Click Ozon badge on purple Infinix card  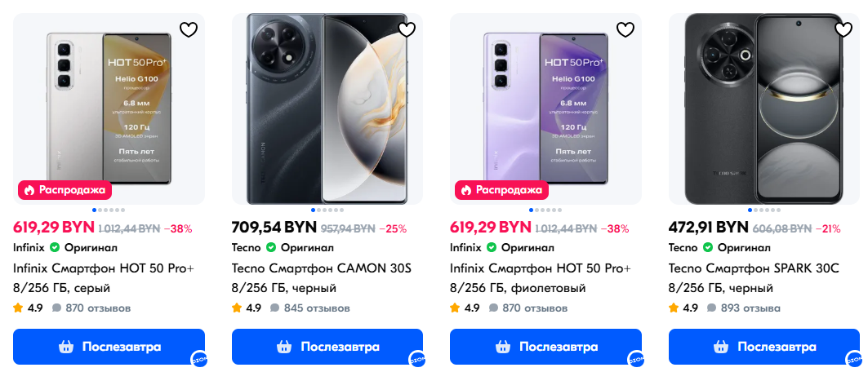635,359
